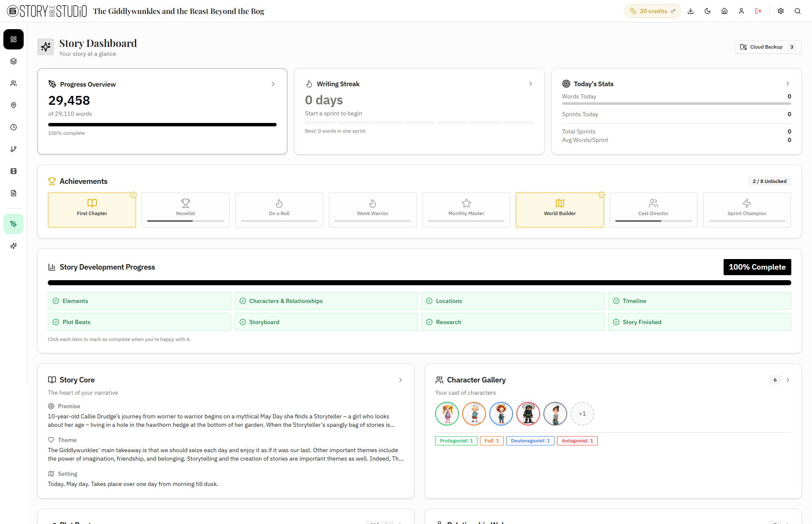Open the locations pin icon in sidebar

point(14,105)
